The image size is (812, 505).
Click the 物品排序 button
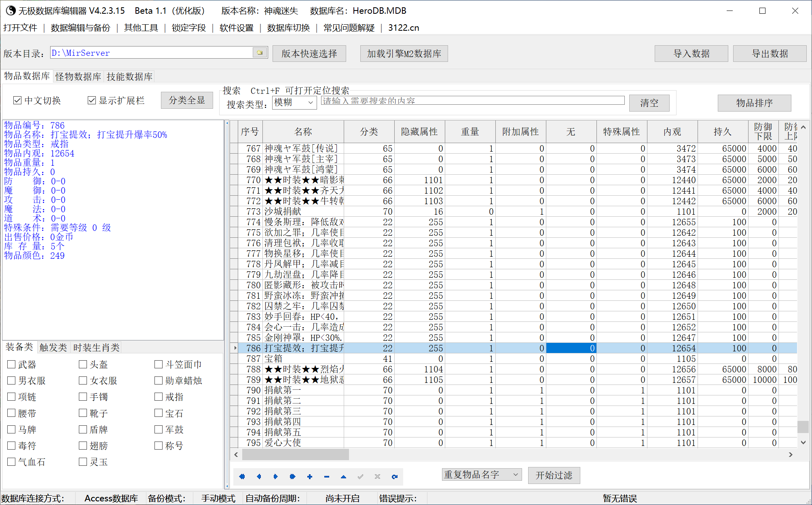755,103
